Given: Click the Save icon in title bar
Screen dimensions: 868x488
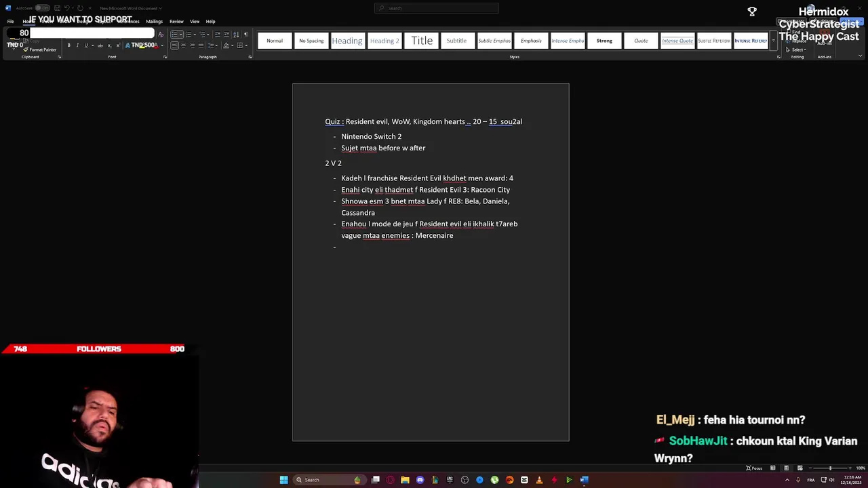Looking at the screenshot, I should (58, 8).
